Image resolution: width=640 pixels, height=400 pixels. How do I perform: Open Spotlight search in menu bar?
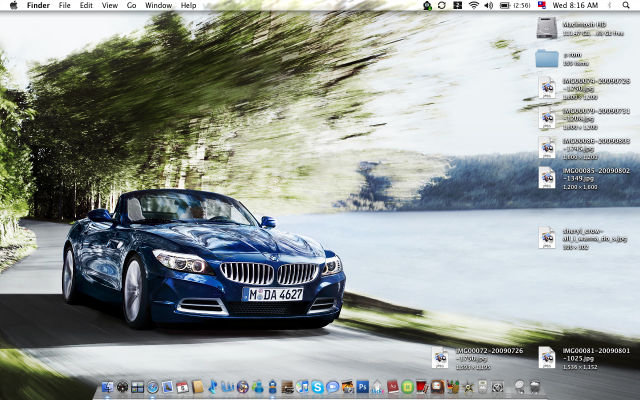(626, 5)
